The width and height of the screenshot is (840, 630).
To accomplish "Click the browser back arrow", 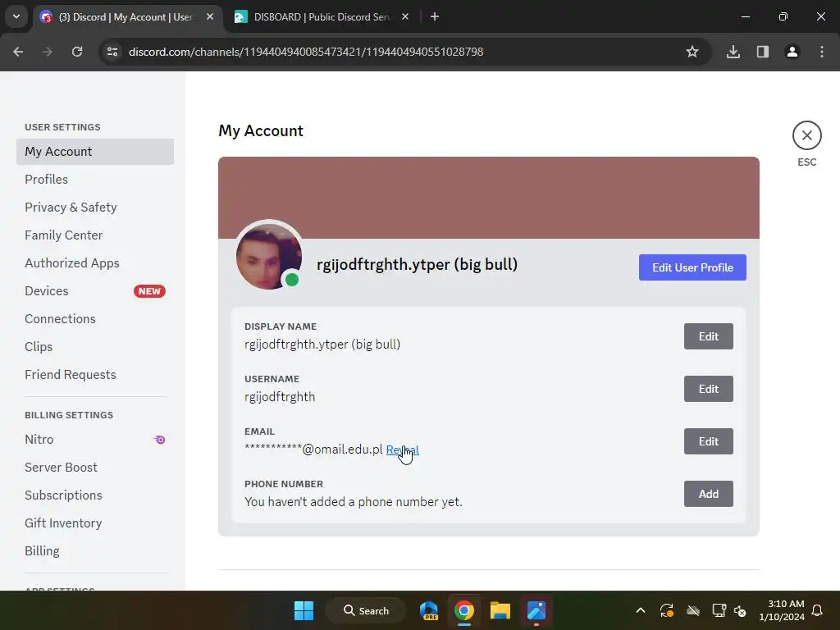I will tap(18, 52).
